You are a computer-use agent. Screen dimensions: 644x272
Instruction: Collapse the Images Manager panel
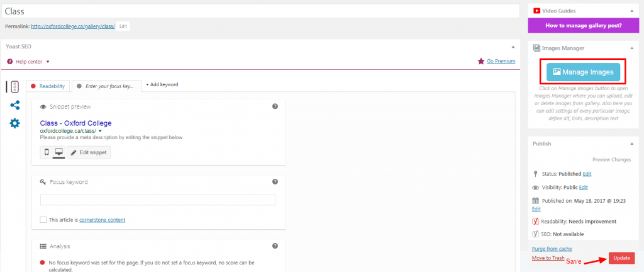pos(630,48)
